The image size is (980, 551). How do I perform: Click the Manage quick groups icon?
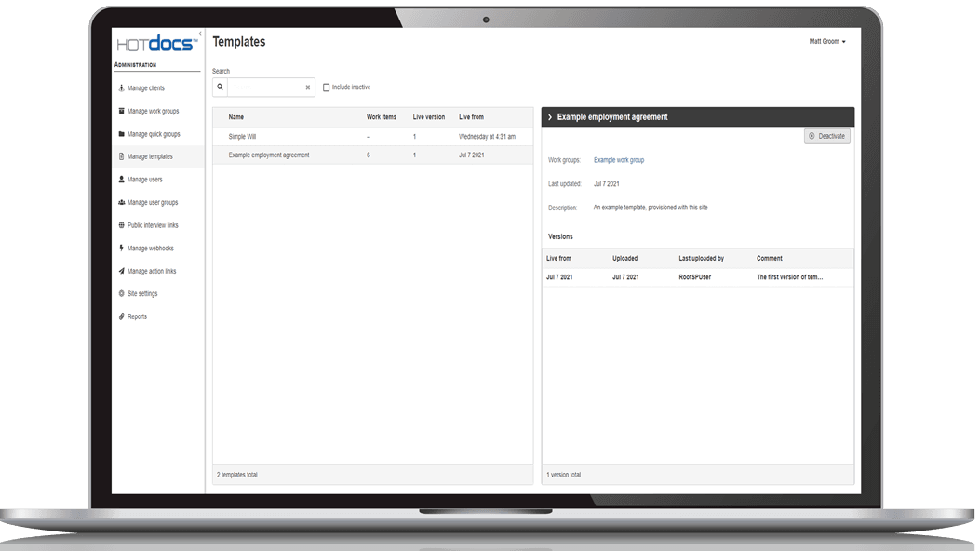(x=121, y=134)
